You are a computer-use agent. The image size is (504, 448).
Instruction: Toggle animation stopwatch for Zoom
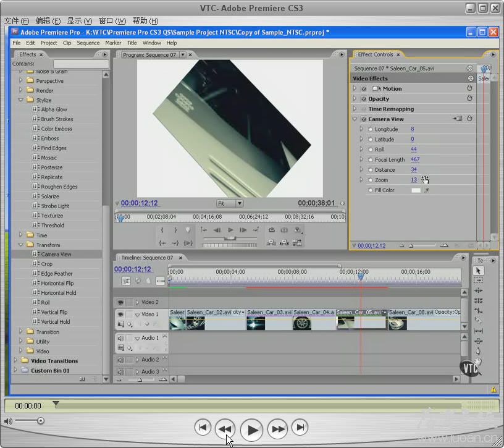[x=371, y=180]
